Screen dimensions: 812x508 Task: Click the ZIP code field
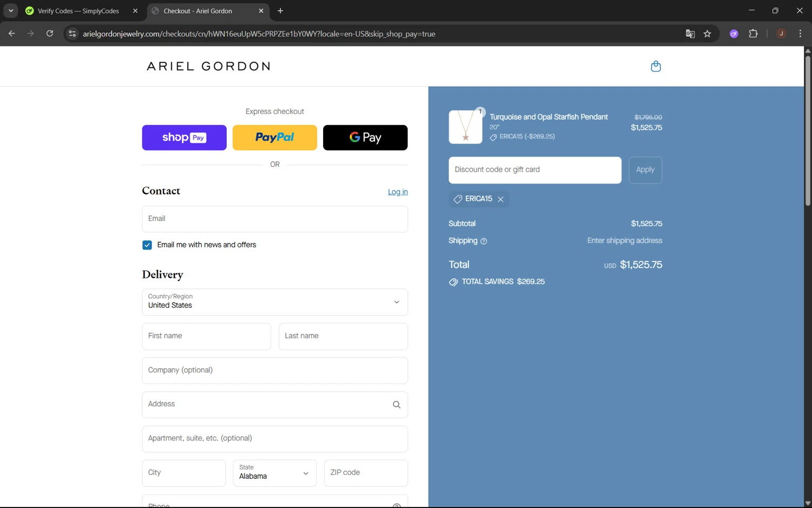(x=366, y=473)
